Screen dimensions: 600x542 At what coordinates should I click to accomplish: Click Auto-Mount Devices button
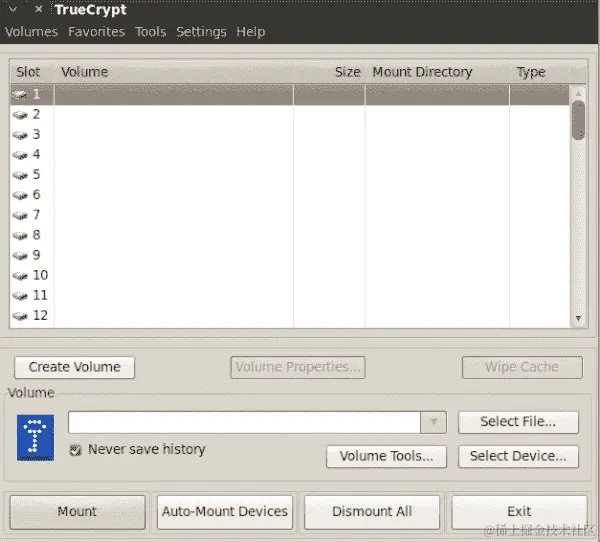[225, 512]
